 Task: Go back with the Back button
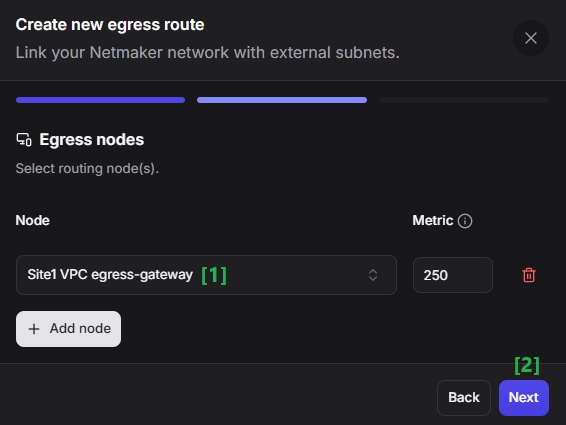tap(463, 398)
